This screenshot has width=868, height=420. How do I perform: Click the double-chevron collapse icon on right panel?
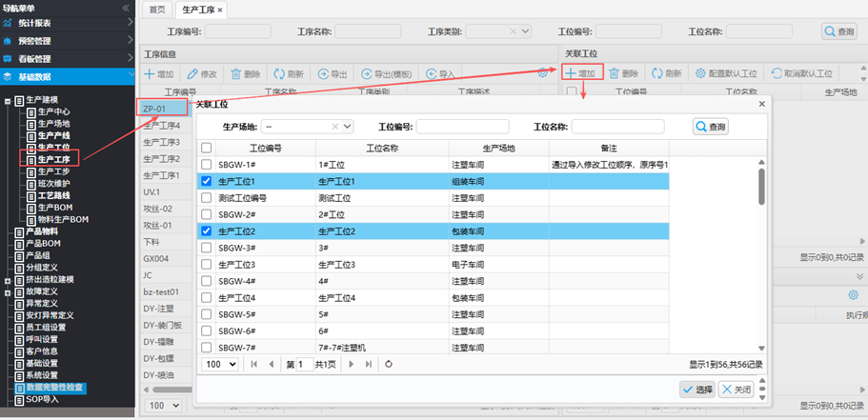(859, 276)
